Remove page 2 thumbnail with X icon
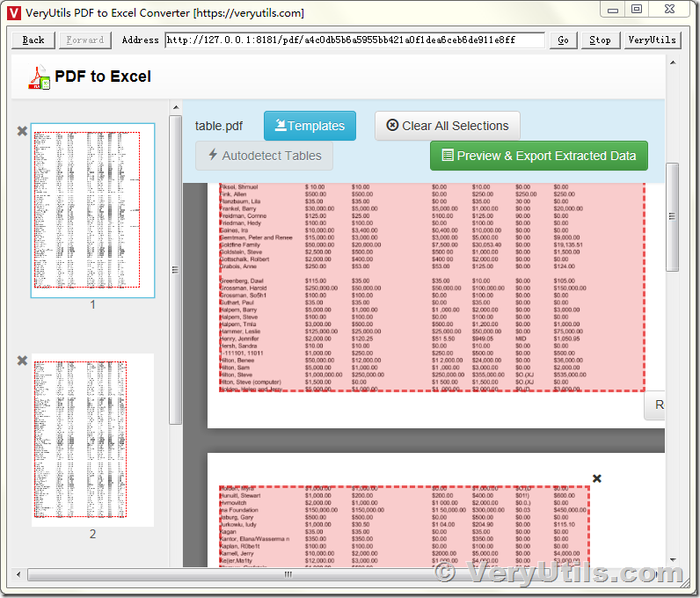Viewport: 700px width, 598px height. coord(22,360)
